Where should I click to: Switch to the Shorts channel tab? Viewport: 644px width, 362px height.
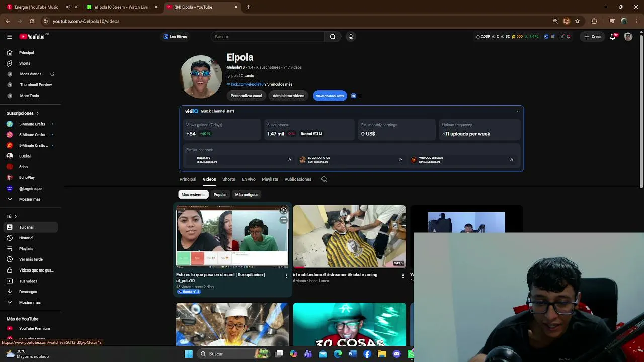(229, 179)
